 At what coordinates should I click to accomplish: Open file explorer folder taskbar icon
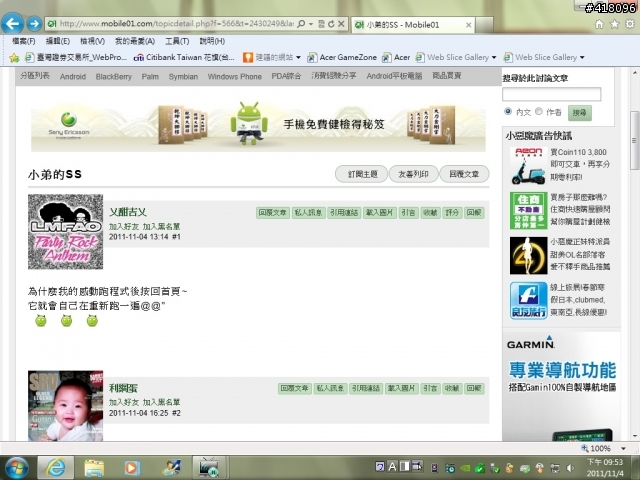coord(94,468)
